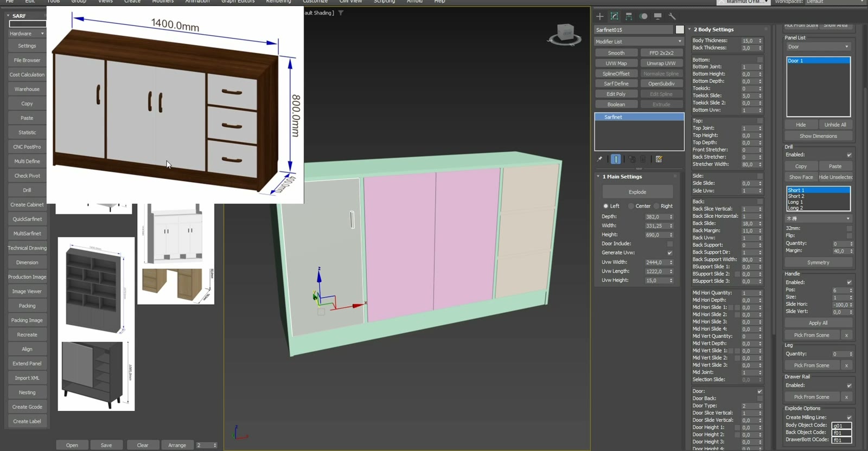Click the X beside Leg Pick From Scene
Image resolution: width=868 pixels, height=451 pixels.
tap(846, 365)
